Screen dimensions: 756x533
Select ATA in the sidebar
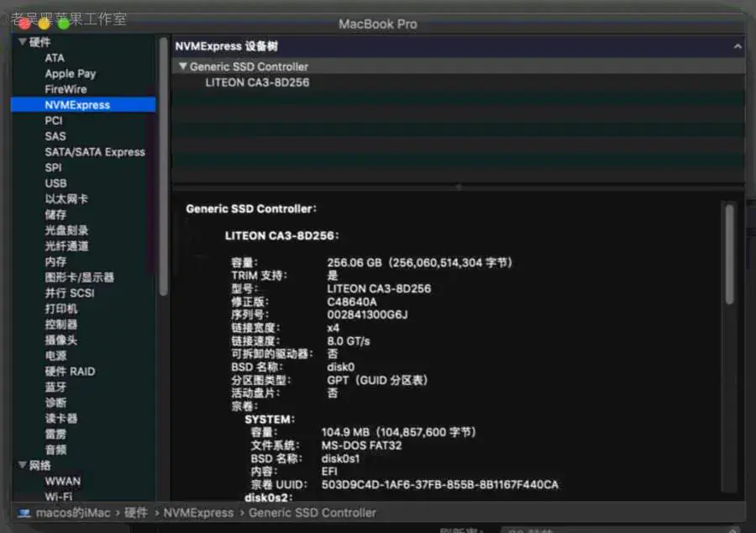coord(55,58)
